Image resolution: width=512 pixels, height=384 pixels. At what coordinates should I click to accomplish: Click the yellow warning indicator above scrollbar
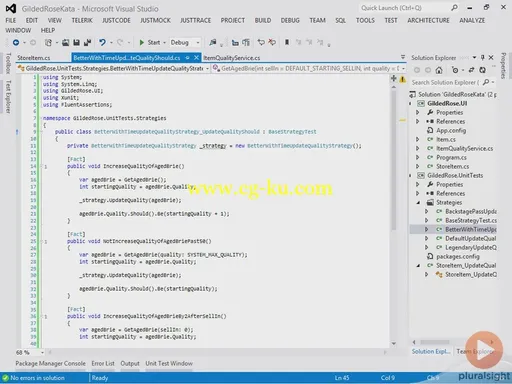pyautogui.click(x=403, y=79)
